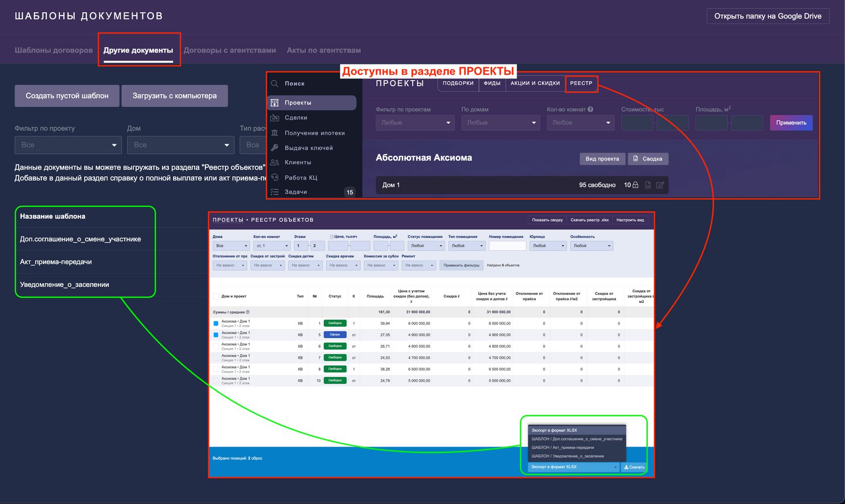This screenshot has height=504, width=845.
Task: Expand the Дом filter dropdown
Action: tap(181, 145)
